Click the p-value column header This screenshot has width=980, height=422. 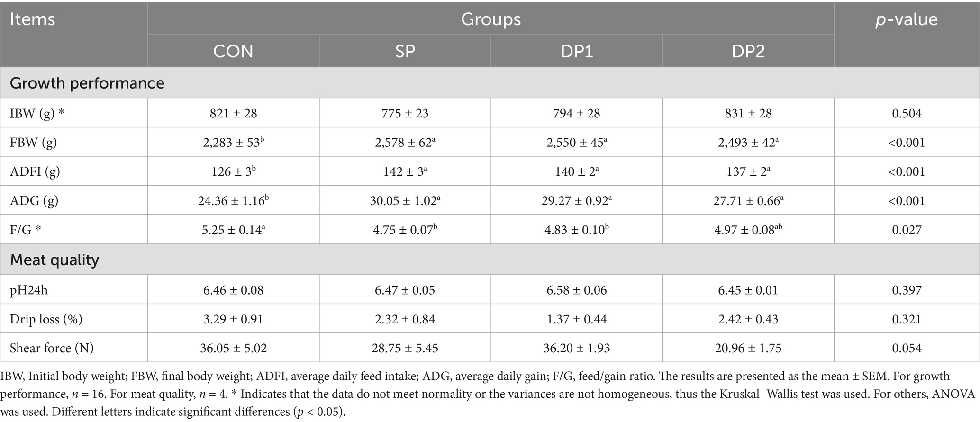(x=906, y=19)
